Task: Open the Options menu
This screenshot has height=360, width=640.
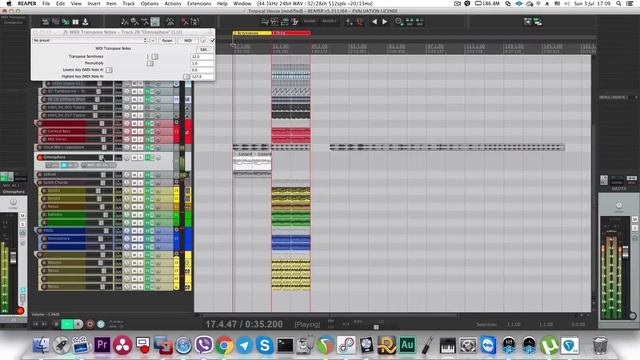Action: tap(149, 3)
